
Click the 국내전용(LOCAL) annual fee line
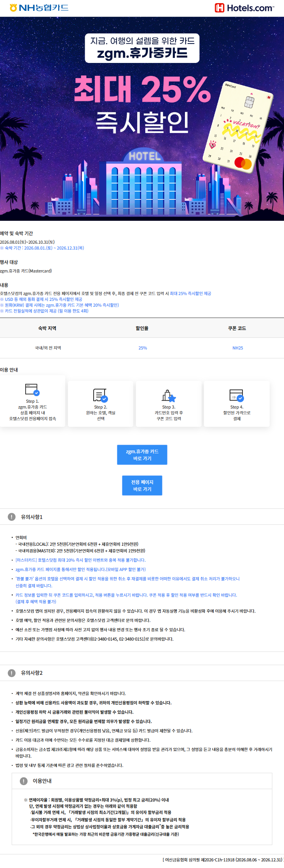point(77,544)
